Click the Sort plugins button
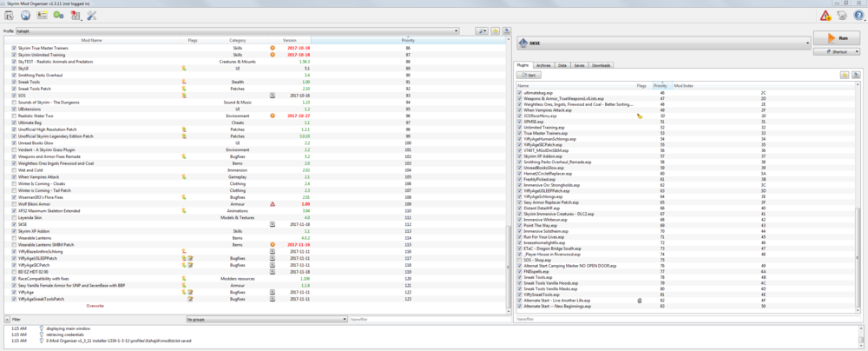This screenshot has height=351, width=868. pyautogui.click(x=529, y=75)
